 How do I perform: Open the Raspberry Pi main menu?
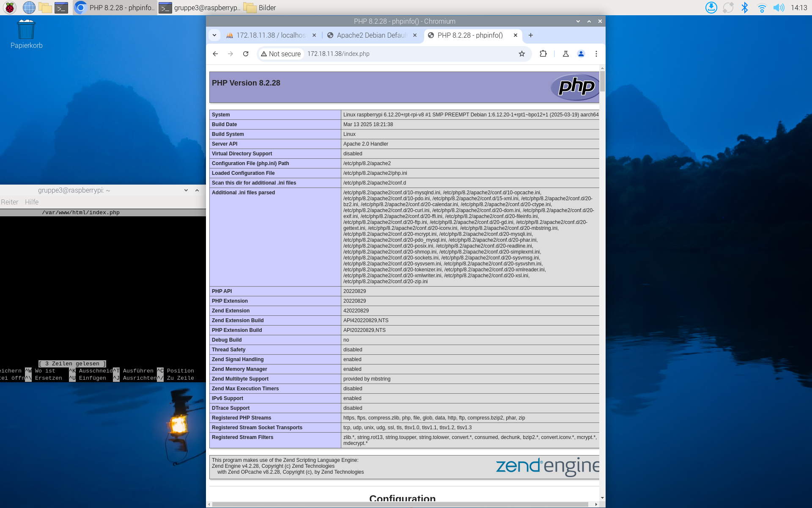click(x=9, y=8)
